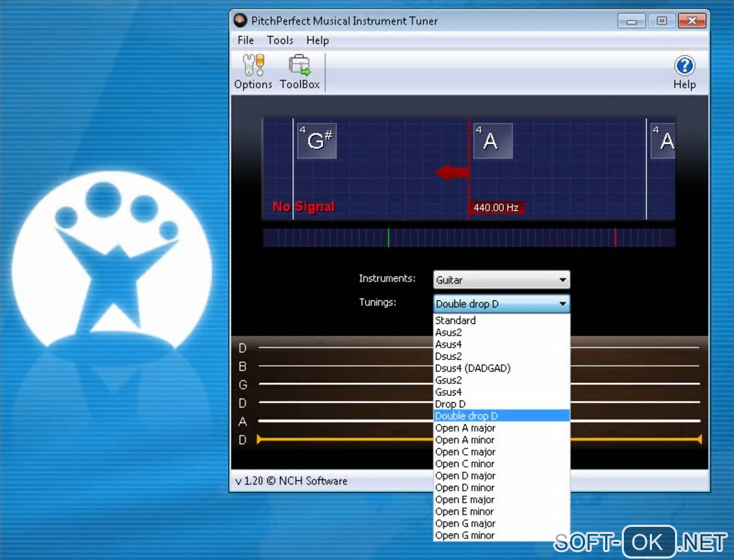Choose highlighted Double drop D entry
734x560 pixels.
click(x=502, y=416)
